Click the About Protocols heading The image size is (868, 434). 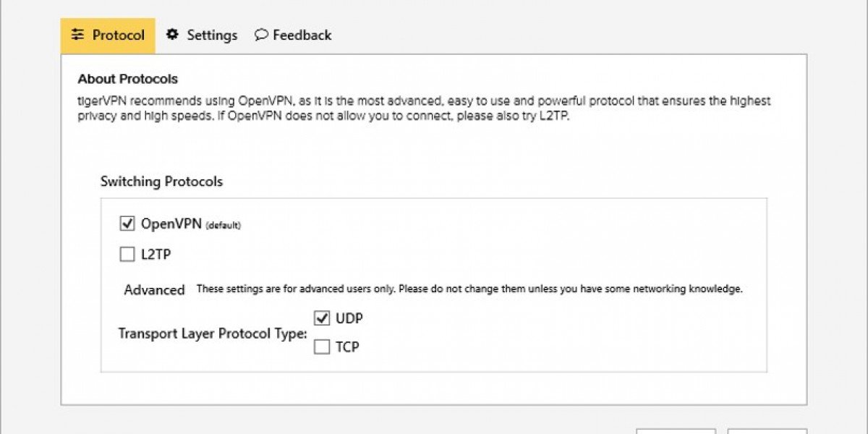[127, 79]
